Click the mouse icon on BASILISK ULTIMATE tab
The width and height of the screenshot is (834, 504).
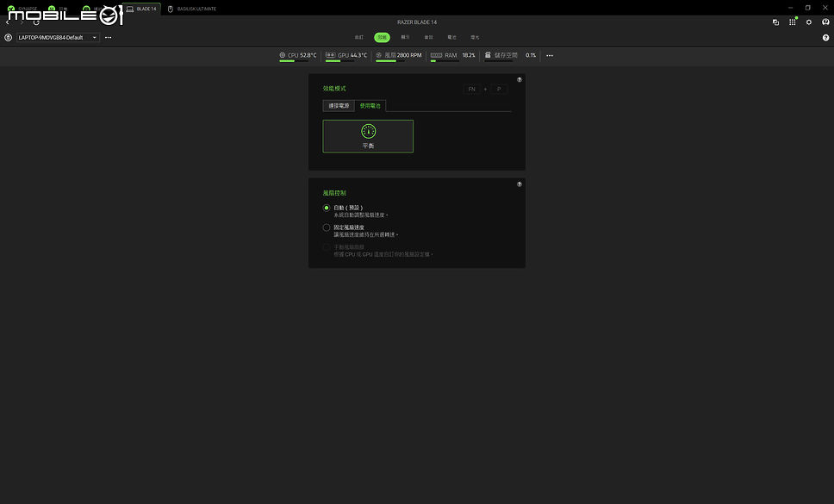tap(171, 9)
